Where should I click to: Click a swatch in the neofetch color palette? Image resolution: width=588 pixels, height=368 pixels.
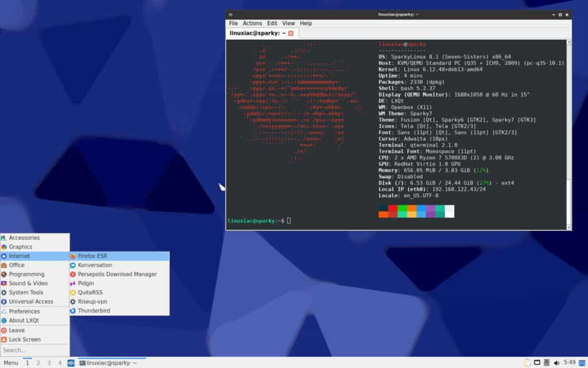coord(402,211)
